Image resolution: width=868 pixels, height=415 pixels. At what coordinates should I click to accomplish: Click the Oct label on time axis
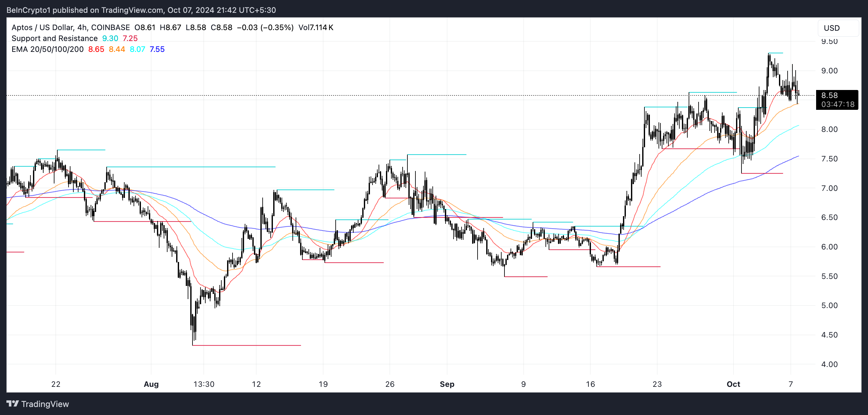click(x=733, y=384)
